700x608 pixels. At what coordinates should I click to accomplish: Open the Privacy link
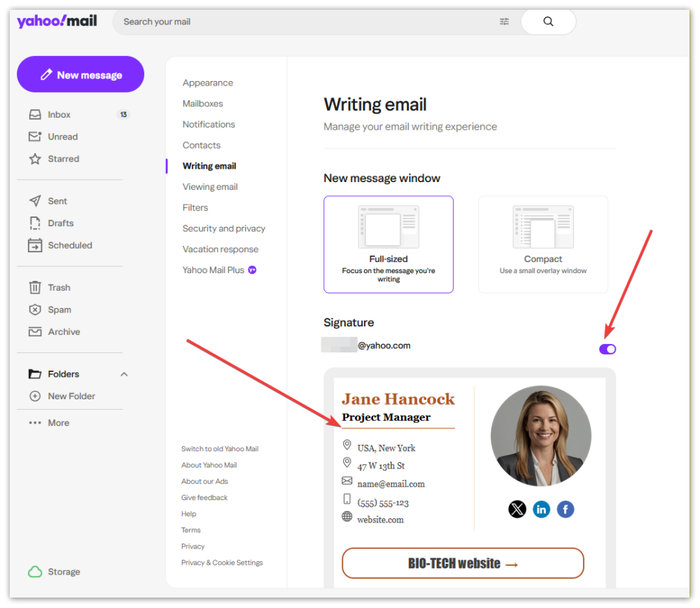[193, 546]
